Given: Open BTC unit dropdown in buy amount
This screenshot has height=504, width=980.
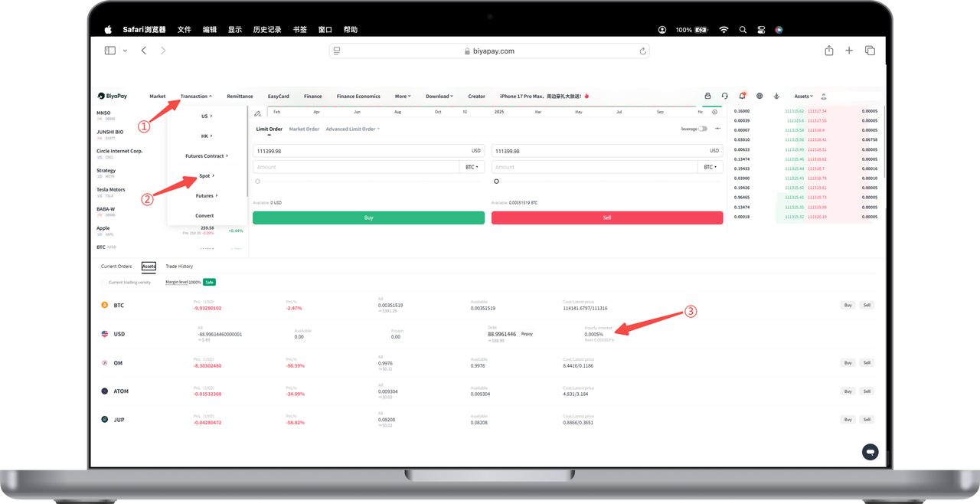Looking at the screenshot, I should (x=472, y=167).
